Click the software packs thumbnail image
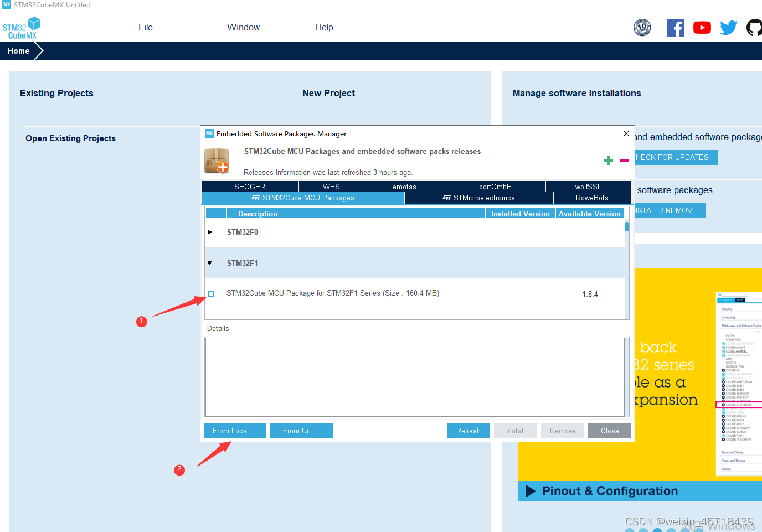 tap(739, 384)
